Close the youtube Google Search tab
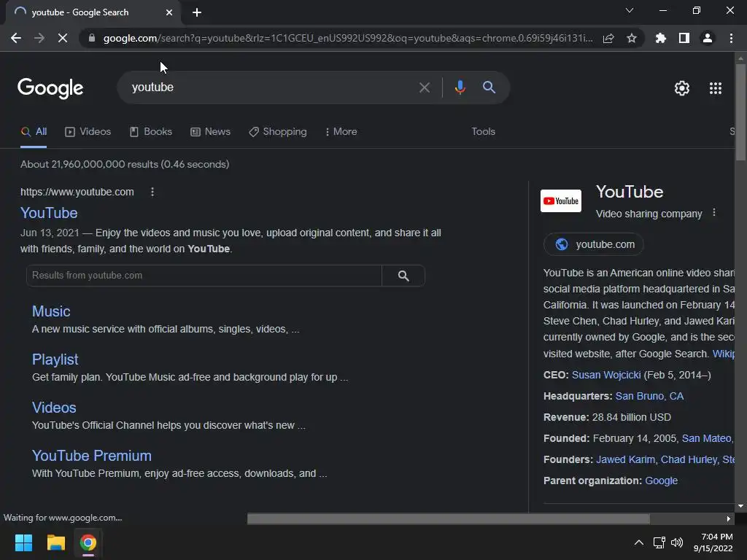Screen dimensions: 747x560 (x=169, y=12)
